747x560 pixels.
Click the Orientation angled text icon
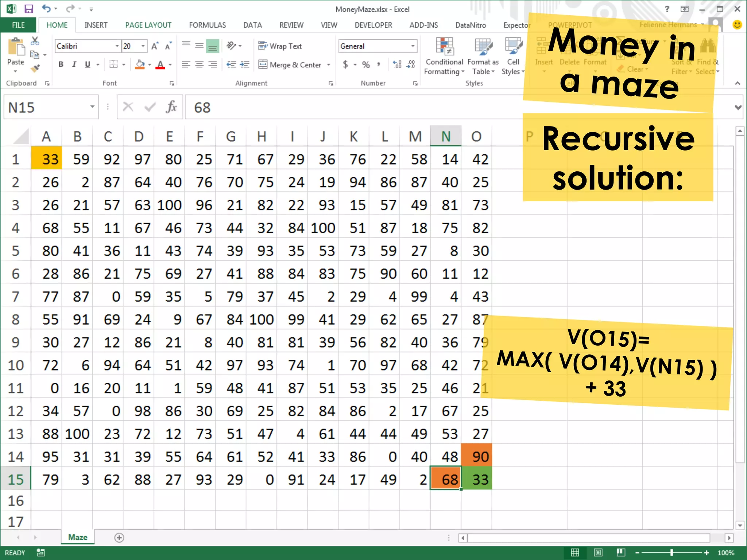tap(232, 46)
